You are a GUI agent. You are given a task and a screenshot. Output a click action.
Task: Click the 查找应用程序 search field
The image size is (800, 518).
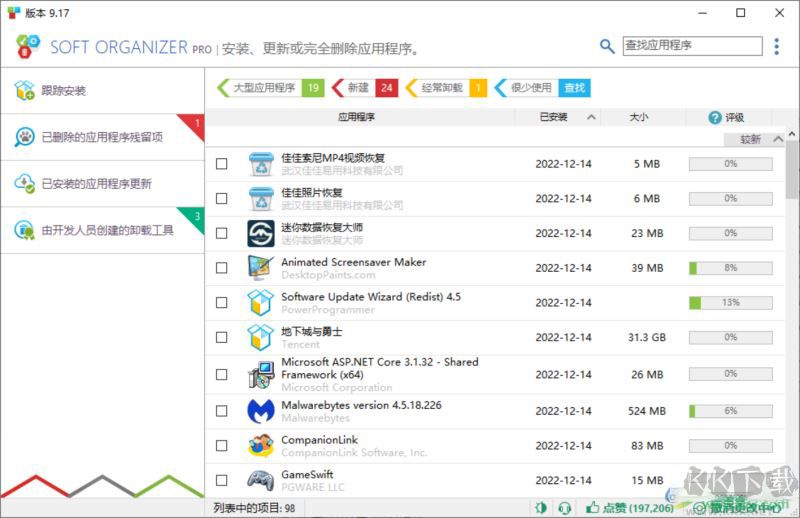(x=690, y=46)
